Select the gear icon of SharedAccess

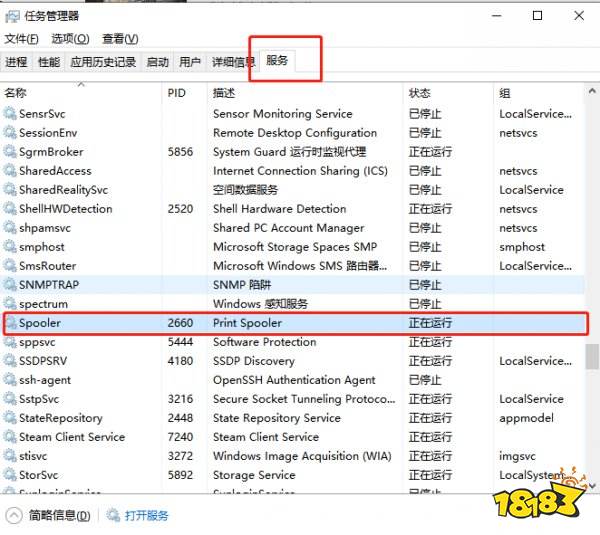point(10,170)
